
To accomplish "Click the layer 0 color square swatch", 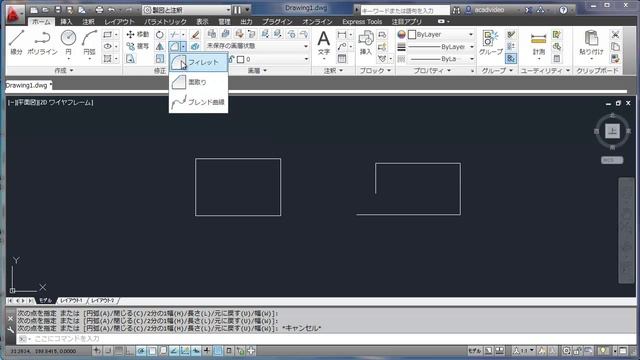I will tap(241, 60).
